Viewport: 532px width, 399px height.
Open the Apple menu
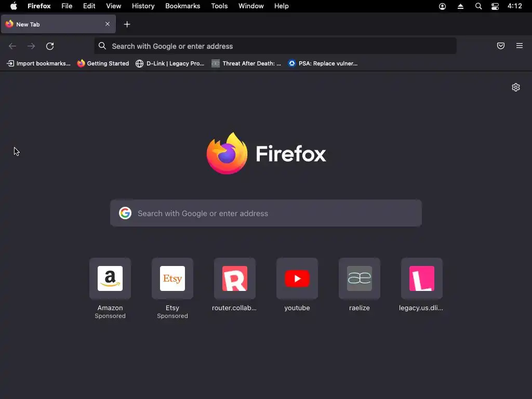coord(14,6)
